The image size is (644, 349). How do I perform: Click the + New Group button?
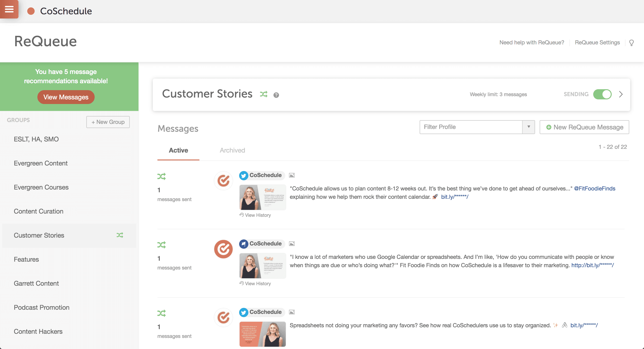tap(108, 122)
